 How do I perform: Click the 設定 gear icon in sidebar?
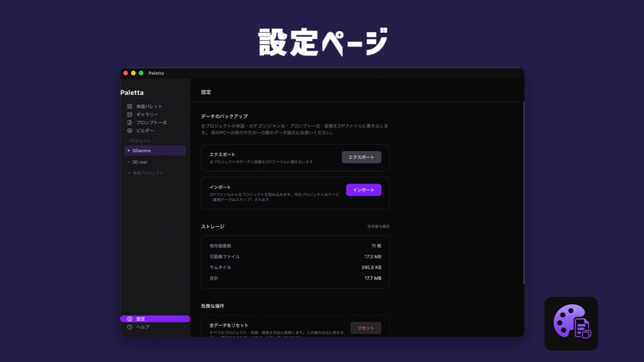pyautogui.click(x=130, y=319)
